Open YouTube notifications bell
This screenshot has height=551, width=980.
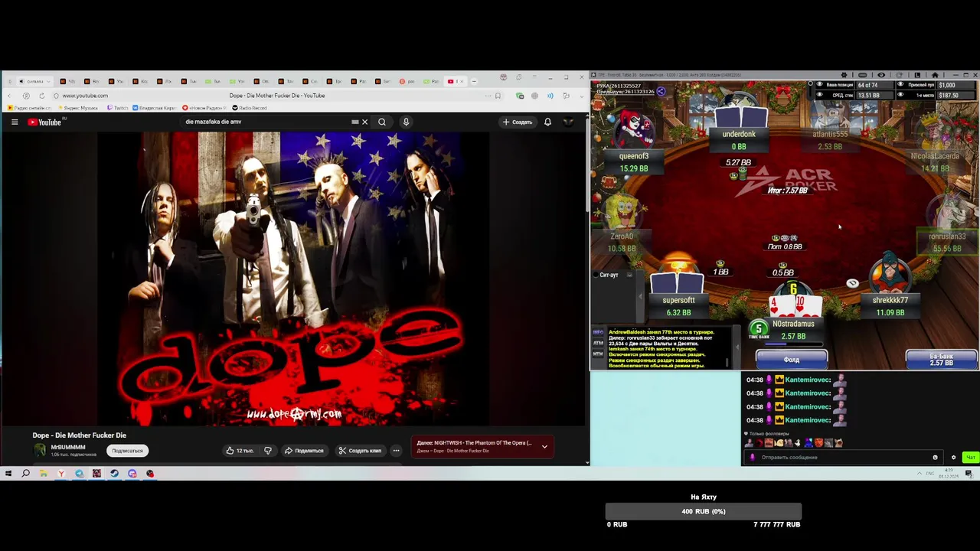click(x=547, y=122)
